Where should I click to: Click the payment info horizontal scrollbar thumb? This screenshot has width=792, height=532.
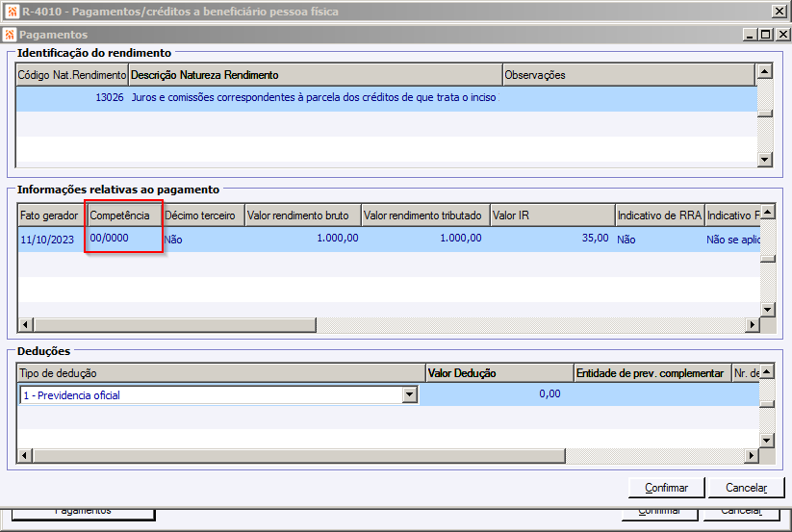pyautogui.click(x=175, y=324)
